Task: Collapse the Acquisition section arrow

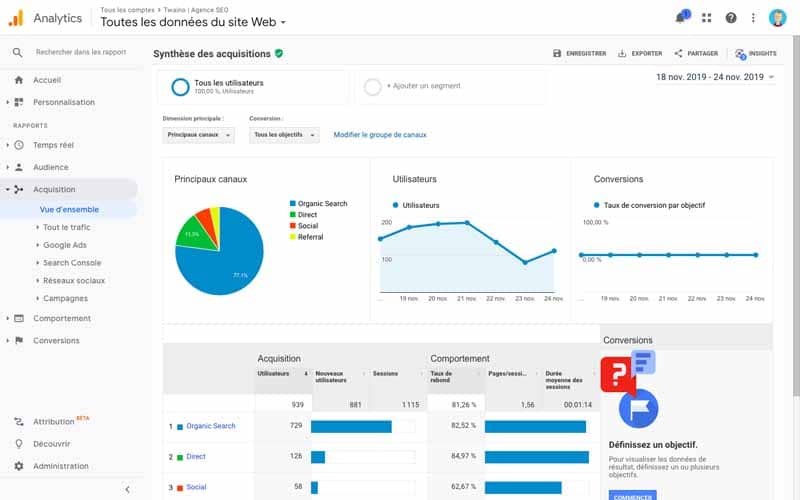Action: click(8, 189)
